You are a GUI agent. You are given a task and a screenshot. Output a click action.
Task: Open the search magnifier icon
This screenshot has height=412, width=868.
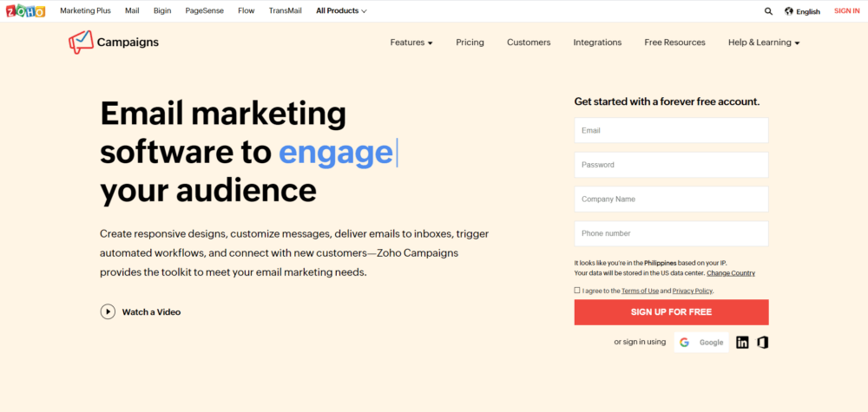click(x=768, y=11)
